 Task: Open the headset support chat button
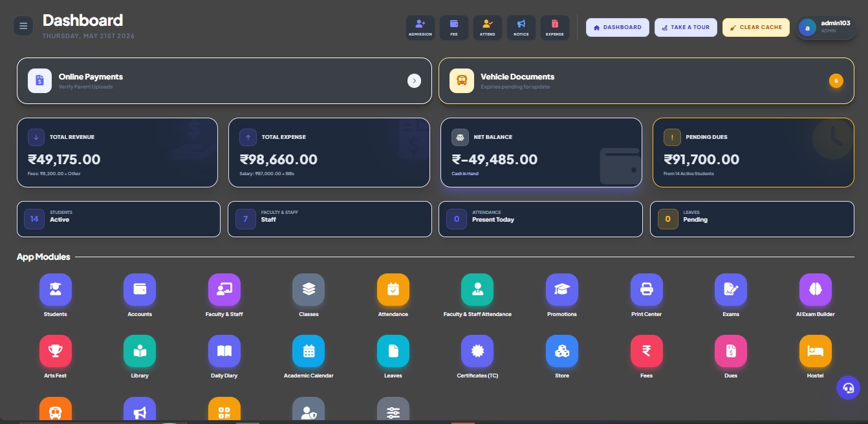click(x=849, y=388)
